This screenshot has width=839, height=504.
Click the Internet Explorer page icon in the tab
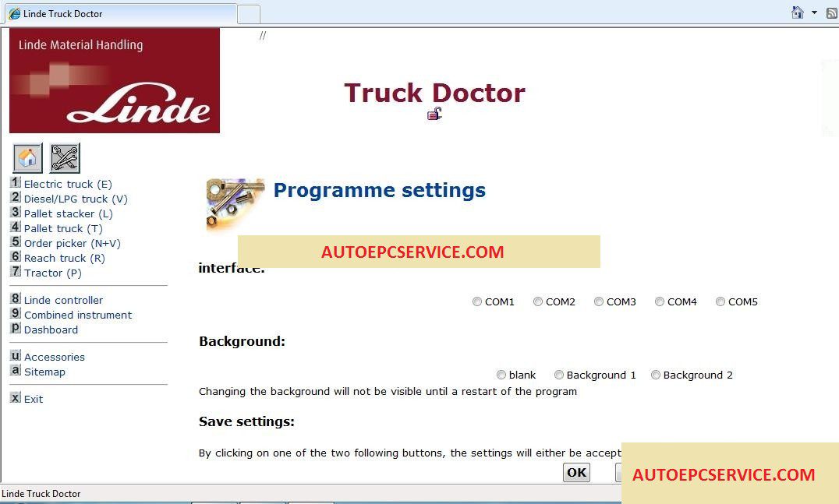(x=15, y=14)
